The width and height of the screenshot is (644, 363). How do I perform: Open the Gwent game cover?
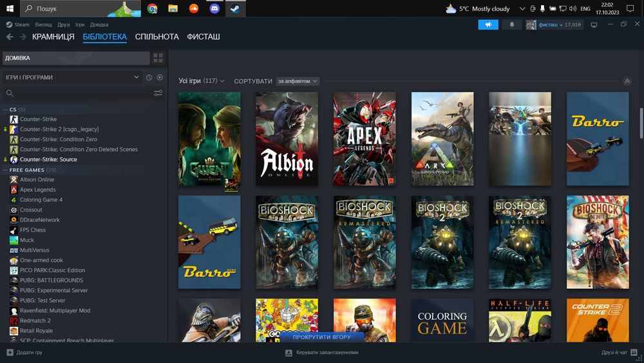click(209, 139)
